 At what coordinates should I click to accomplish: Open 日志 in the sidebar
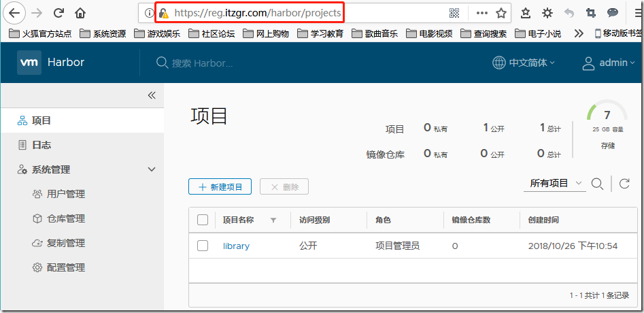[41, 145]
